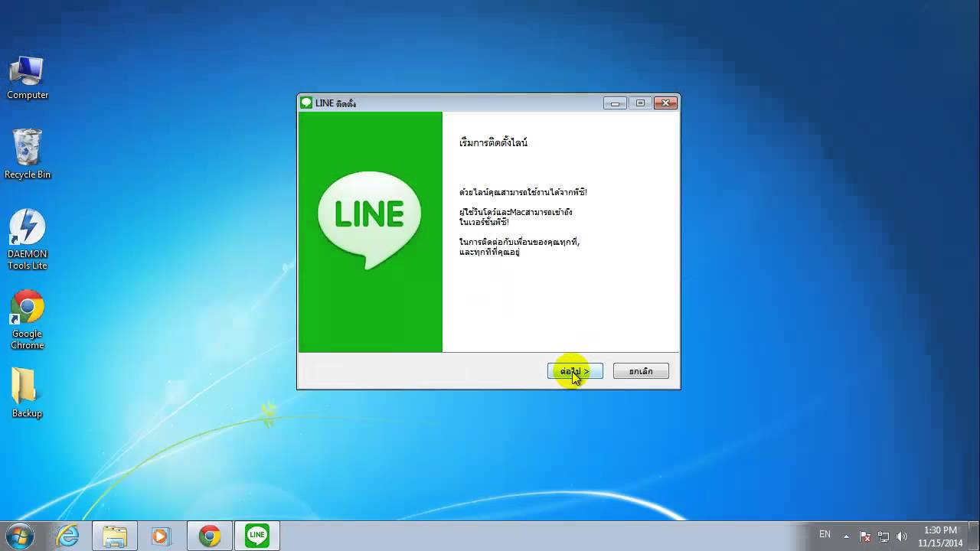This screenshot has width=980, height=551.
Task: Open Windows Media Player from taskbar
Action: tap(161, 536)
